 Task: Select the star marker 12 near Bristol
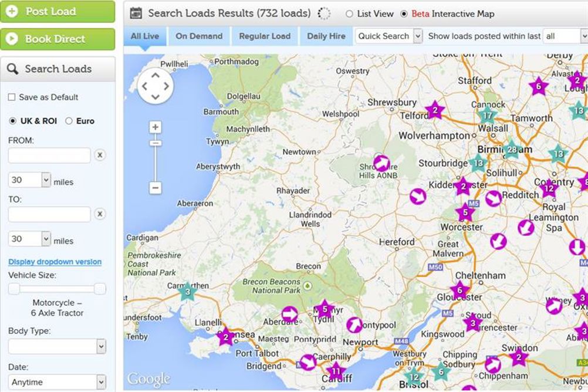pyautogui.click(x=414, y=377)
